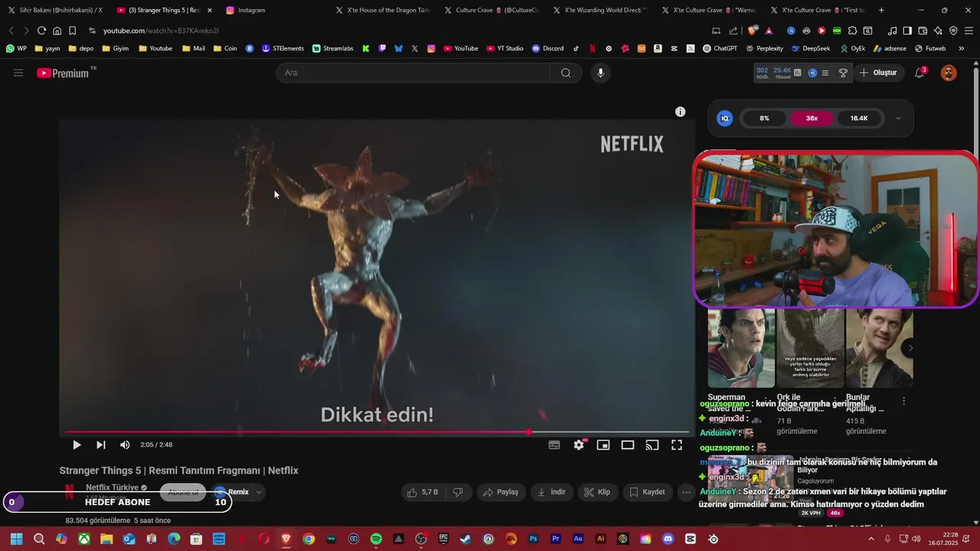
Task: Enter fullscreen mode
Action: pyautogui.click(x=677, y=445)
